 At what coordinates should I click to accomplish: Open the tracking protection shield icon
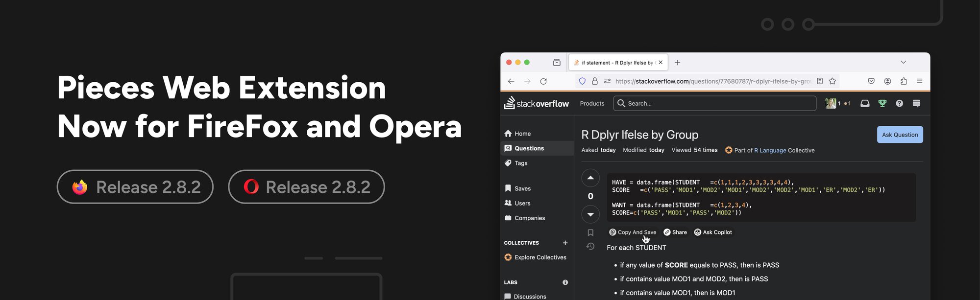(x=582, y=81)
